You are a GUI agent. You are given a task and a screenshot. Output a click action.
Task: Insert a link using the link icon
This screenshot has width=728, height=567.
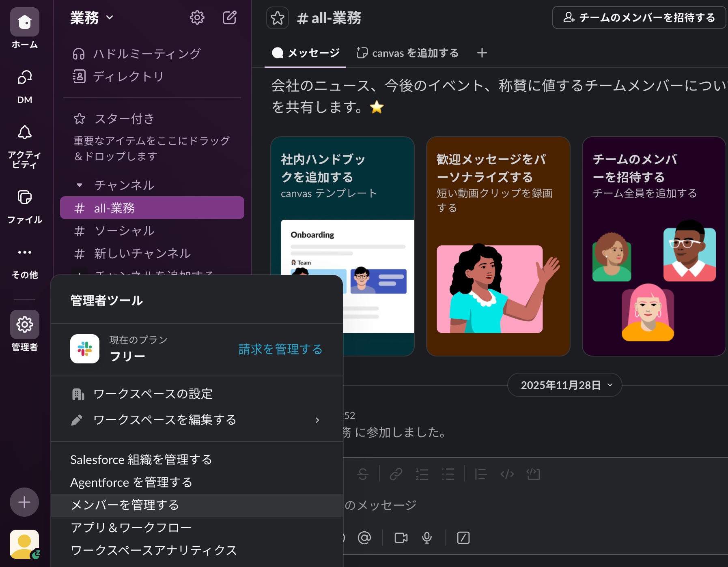(395, 474)
